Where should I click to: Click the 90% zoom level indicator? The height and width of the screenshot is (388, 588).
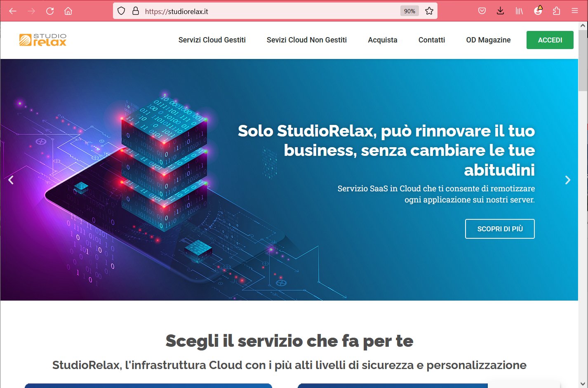(409, 11)
